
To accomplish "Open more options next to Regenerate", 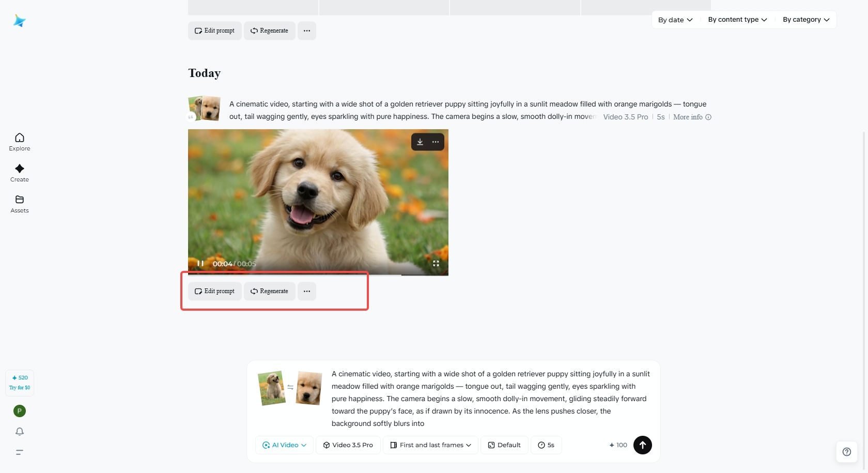I will point(306,291).
